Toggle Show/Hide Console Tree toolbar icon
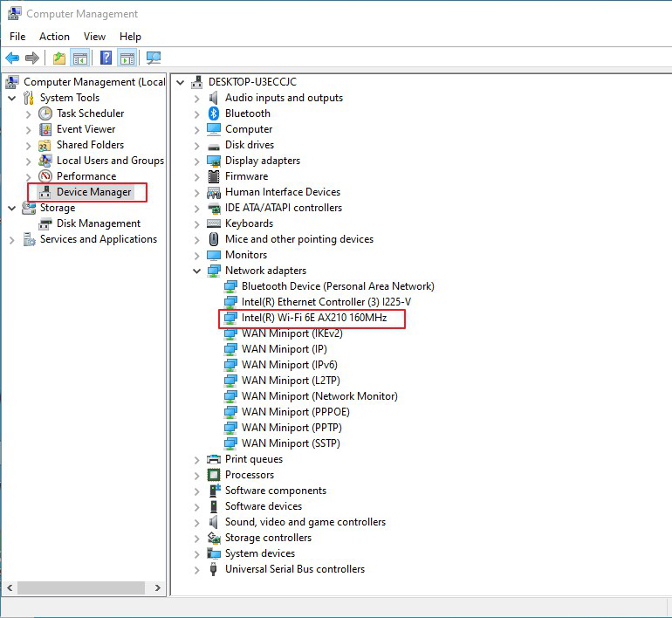The height and width of the screenshot is (618, 672). coord(80,58)
